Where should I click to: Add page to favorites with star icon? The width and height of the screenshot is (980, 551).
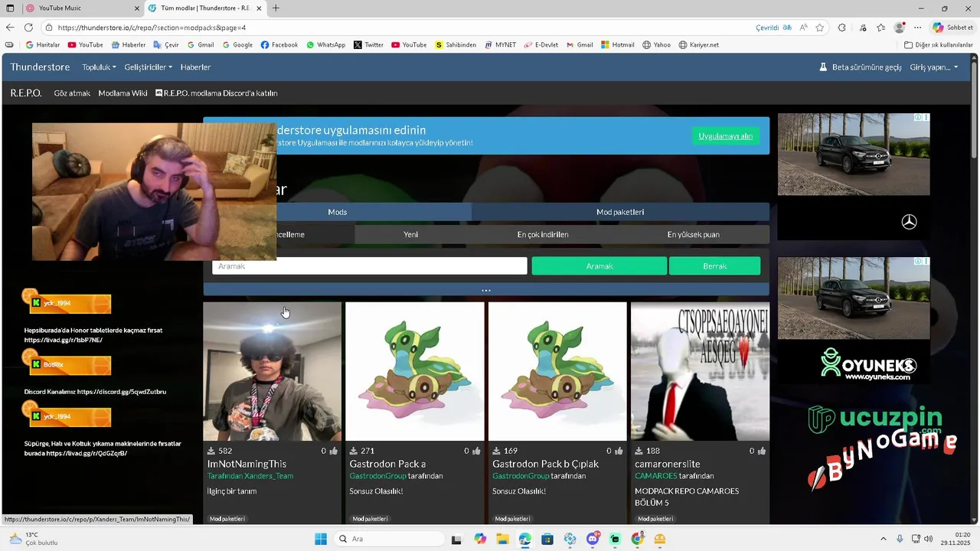pyautogui.click(x=820, y=28)
